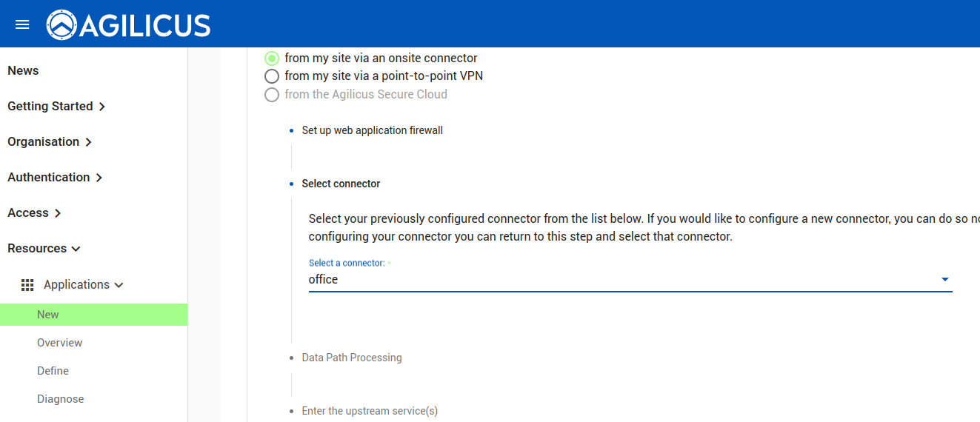Viewport: 980px width, 422px height.
Task: Select Agilicus Secure Cloud radio option
Action: coord(272,95)
